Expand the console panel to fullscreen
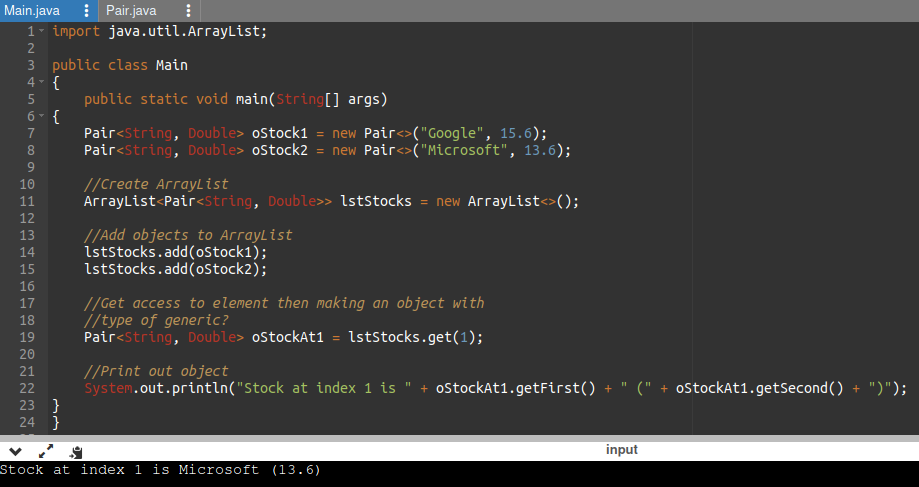 click(45, 451)
